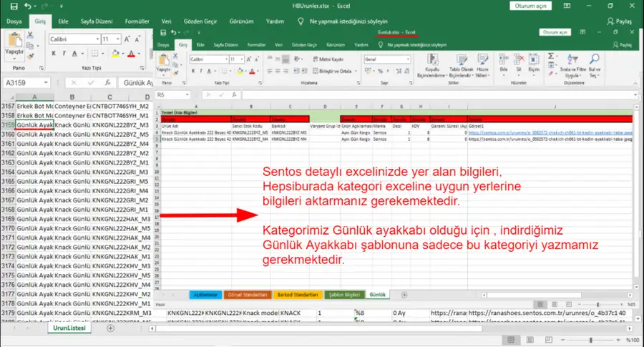Click sentos.com.tr hyperlink in row 4
Viewport: 644px width, 347px height.
tap(550, 132)
